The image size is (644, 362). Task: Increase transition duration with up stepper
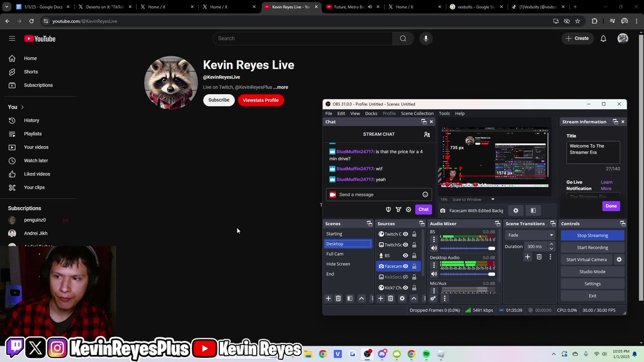click(551, 244)
